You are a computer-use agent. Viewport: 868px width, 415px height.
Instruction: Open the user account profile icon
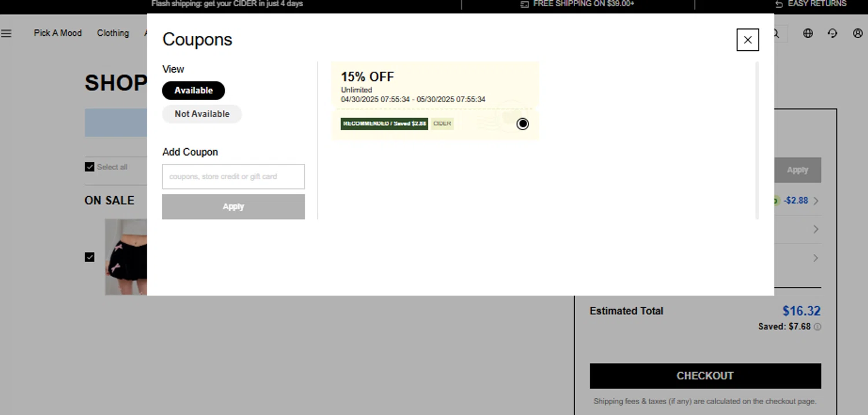click(858, 34)
